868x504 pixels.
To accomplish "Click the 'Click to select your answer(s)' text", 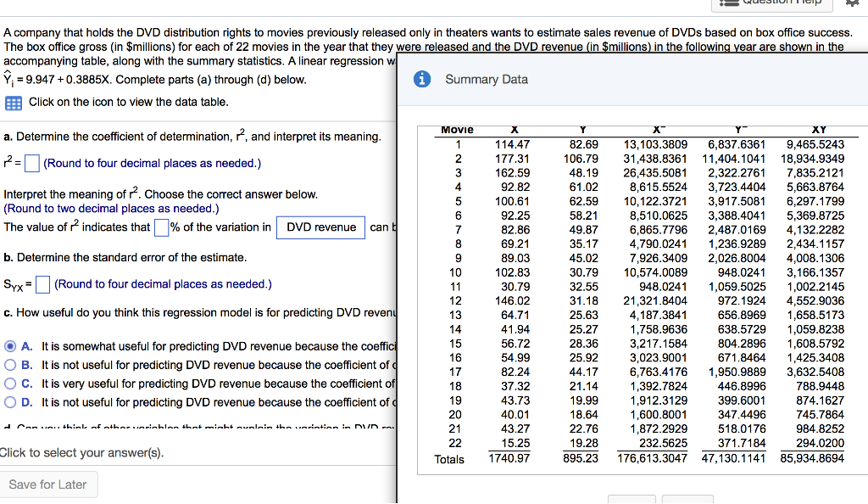I will (82, 452).
